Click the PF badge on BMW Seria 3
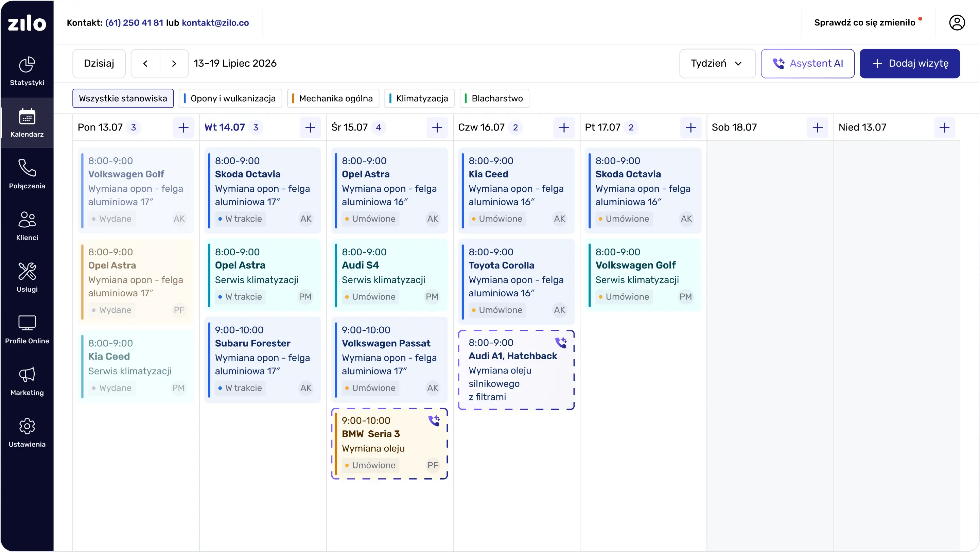Viewport: 980px width, 552px height. tap(433, 465)
